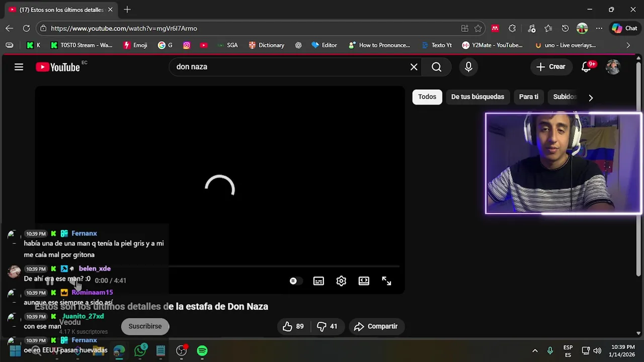Open browser settings and more menu

coord(599,28)
